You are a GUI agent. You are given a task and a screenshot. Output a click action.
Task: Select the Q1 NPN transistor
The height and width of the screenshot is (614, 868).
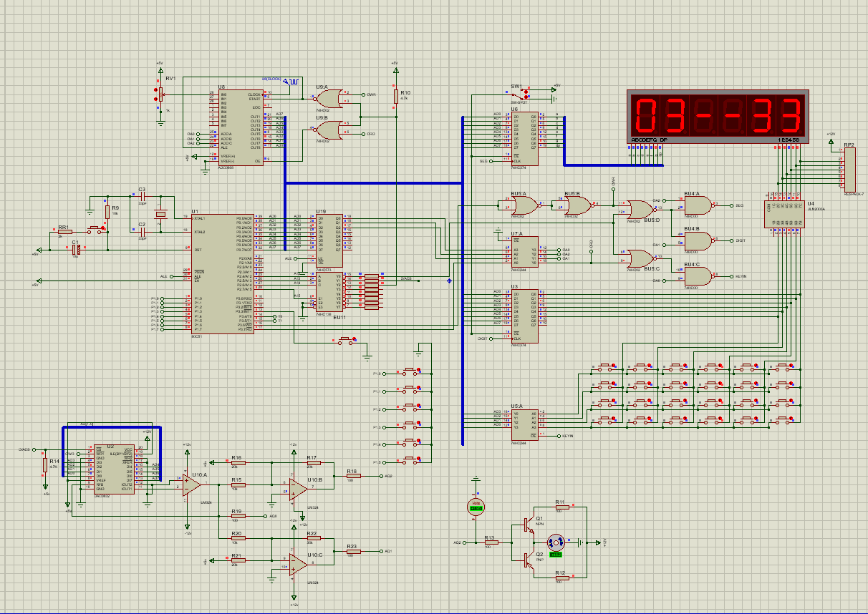(x=530, y=525)
